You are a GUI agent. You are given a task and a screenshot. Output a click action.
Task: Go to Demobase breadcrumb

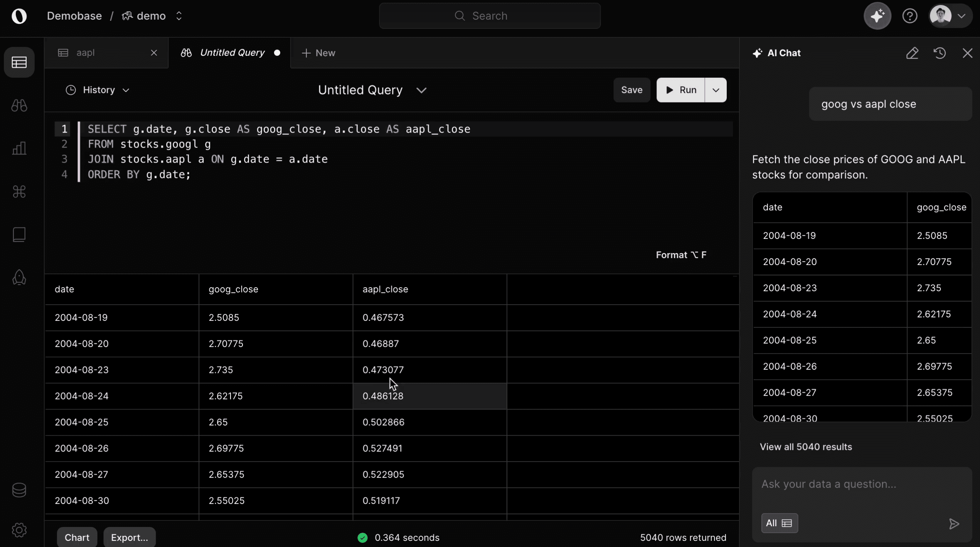(x=74, y=16)
